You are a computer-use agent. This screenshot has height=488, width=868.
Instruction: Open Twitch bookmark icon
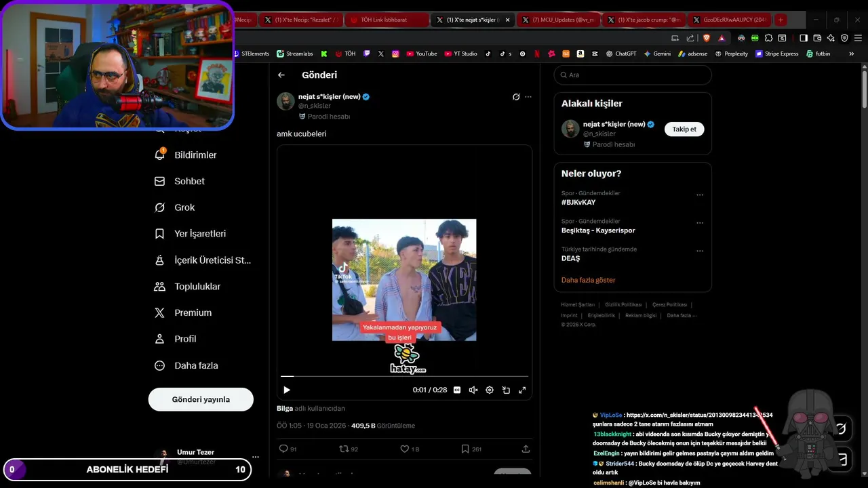tap(367, 54)
